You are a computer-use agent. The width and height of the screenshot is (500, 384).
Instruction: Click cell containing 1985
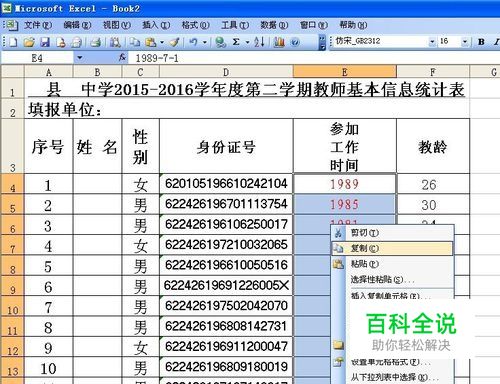[345, 204]
